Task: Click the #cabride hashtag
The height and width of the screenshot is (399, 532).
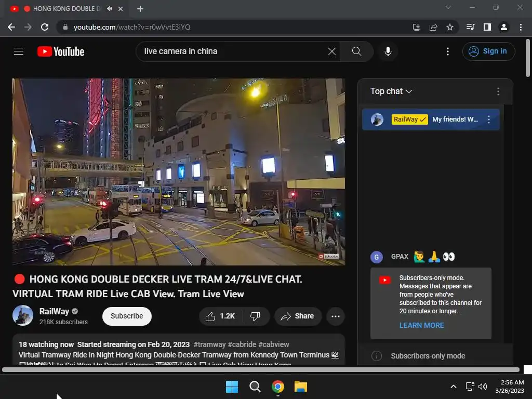Action: (242, 344)
